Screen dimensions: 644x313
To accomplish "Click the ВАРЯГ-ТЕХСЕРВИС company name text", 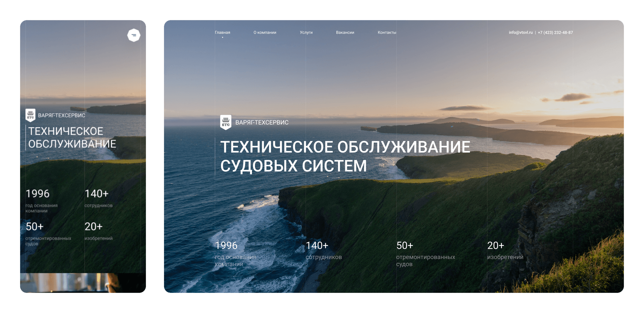I will [263, 122].
